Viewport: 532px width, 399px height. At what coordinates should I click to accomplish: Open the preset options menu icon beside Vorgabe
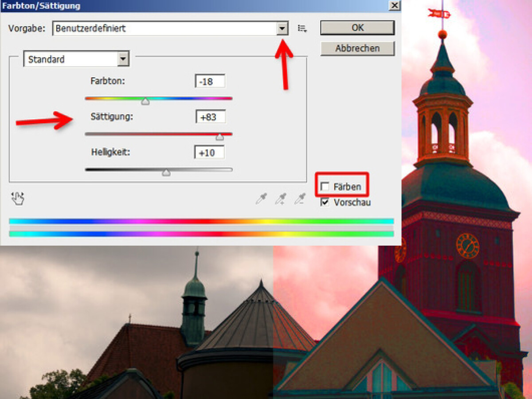coord(302,29)
